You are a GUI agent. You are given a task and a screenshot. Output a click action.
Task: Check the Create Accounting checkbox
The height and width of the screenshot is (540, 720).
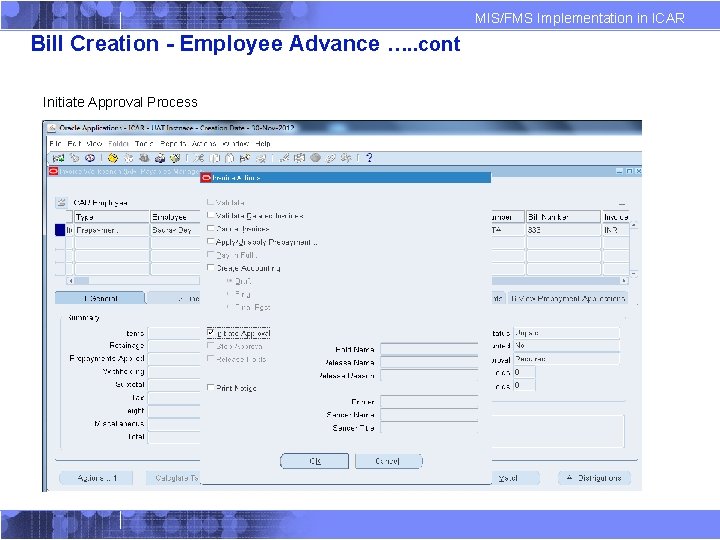click(210, 267)
